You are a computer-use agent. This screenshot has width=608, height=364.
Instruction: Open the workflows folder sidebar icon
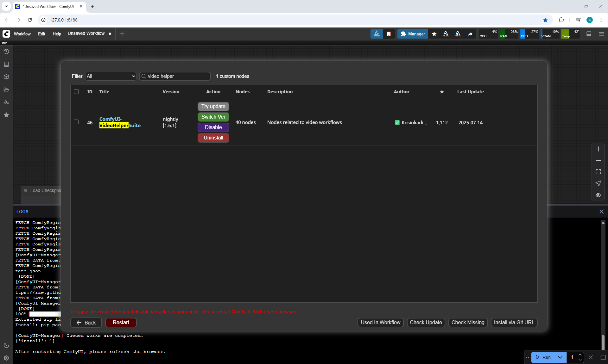pos(6,89)
